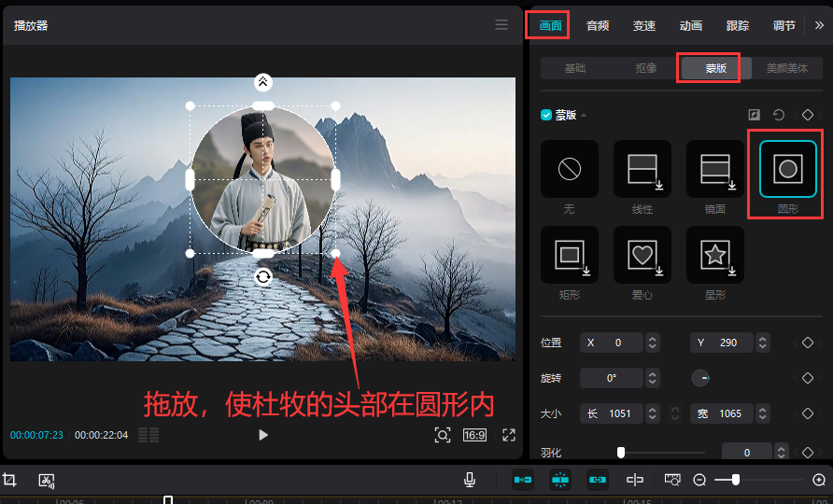
Task: Play the video preview
Action: pos(263,435)
